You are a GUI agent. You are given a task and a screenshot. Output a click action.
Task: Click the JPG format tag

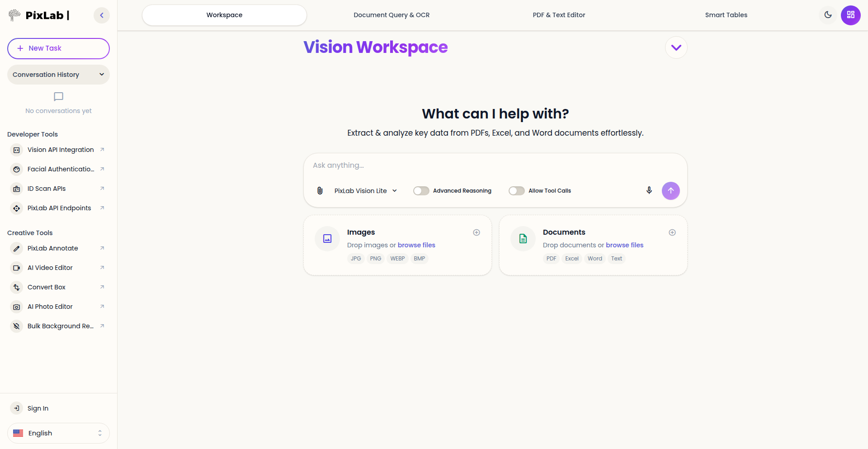pyautogui.click(x=356, y=259)
